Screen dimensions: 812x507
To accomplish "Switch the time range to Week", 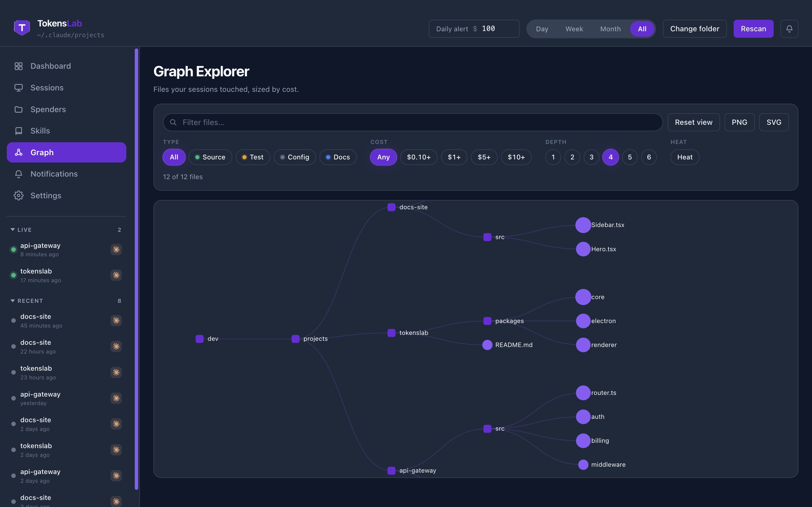I will click(x=574, y=29).
